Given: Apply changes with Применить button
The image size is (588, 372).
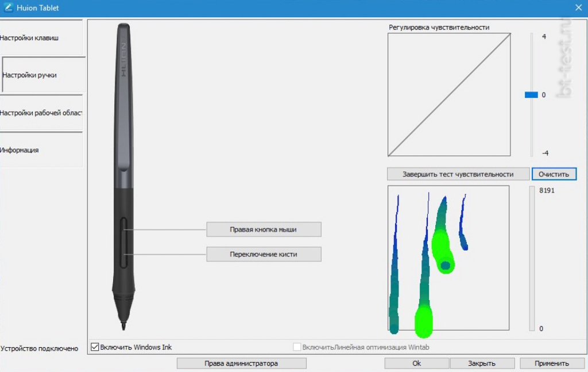Looking at the screenshot, I should [552, 363].
